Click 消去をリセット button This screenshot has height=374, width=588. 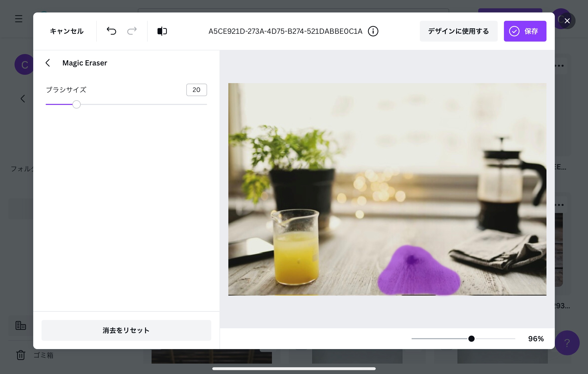point(126,330)
